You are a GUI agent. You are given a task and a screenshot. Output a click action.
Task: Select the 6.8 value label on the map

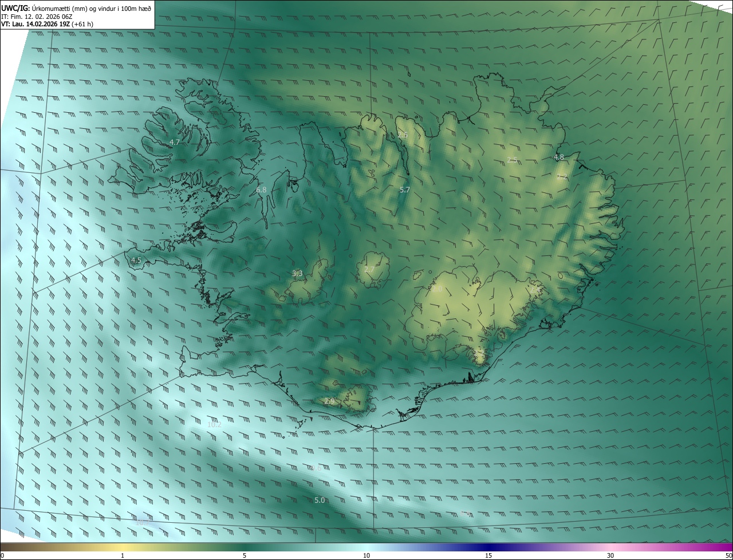[x=261, y=190]
